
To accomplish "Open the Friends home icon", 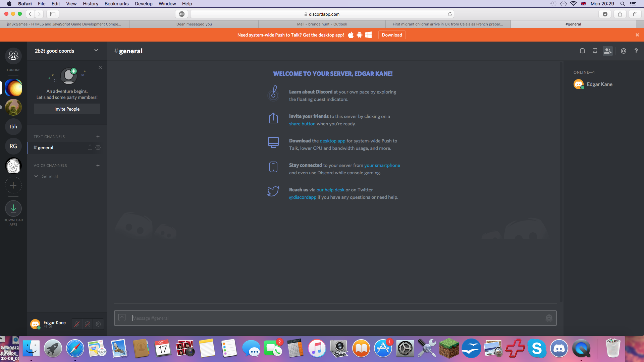I will click(13, 56).
